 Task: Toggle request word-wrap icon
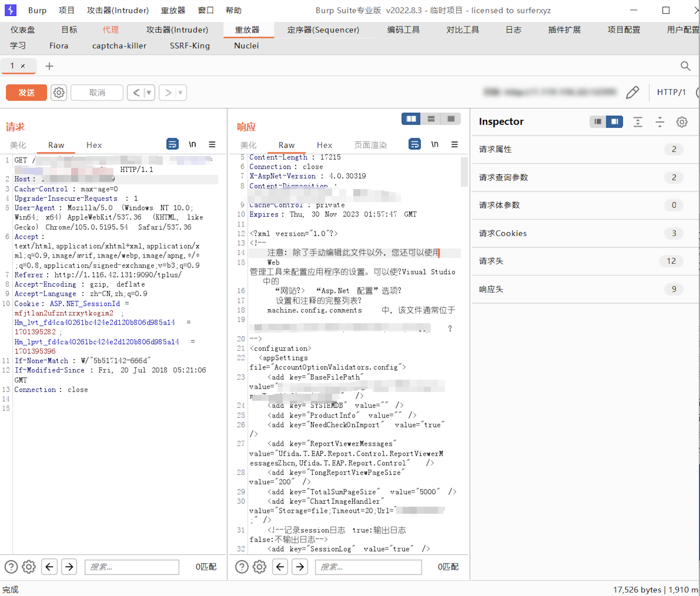172,144
